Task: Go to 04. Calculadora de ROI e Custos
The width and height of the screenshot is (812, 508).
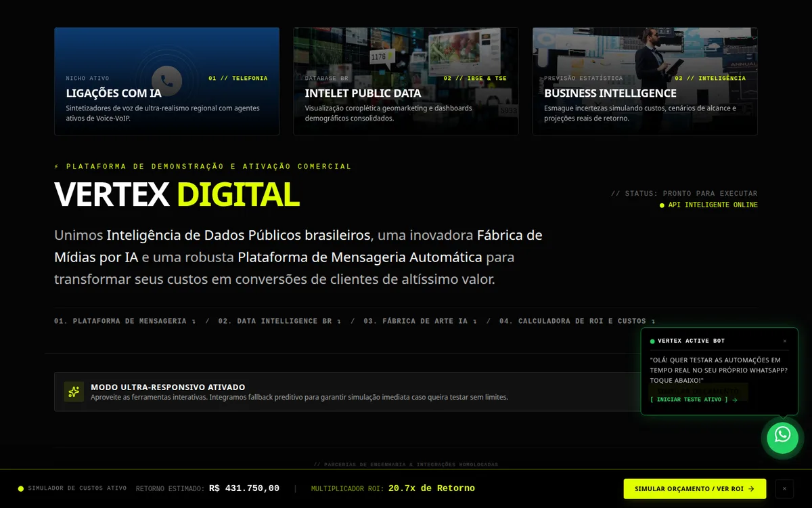Action: click(x=577, y=321)
